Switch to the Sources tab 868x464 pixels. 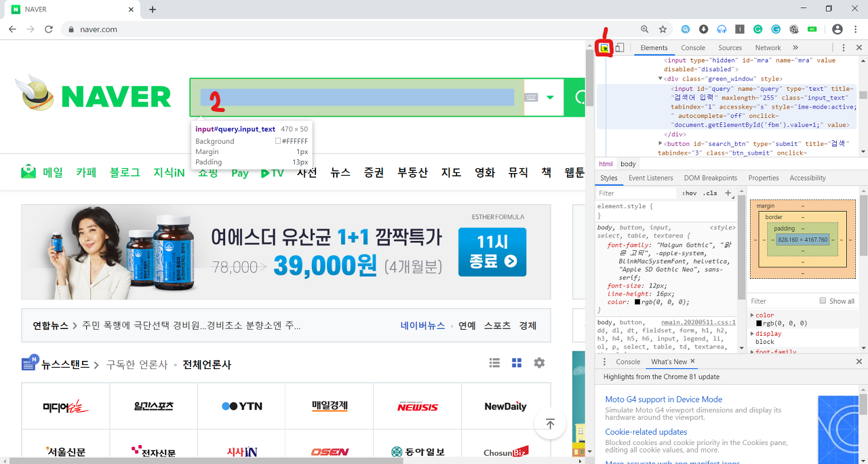coord(730,48)
